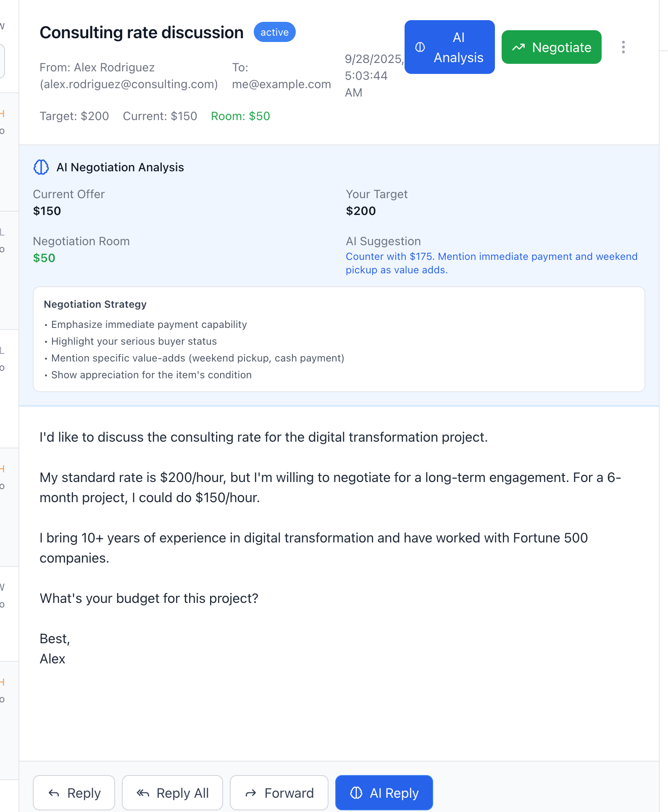Click the brain icon beside AI Negotiation Analysis

coord(41,167)
